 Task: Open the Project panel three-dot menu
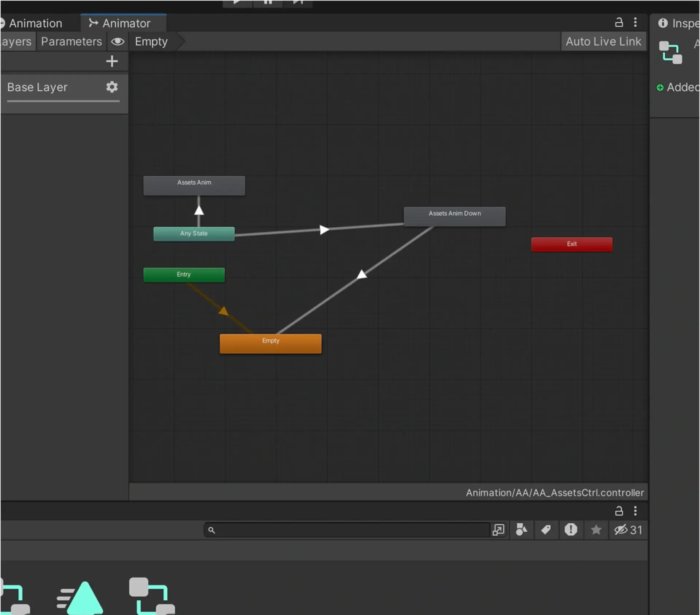[x=635, y=511]
